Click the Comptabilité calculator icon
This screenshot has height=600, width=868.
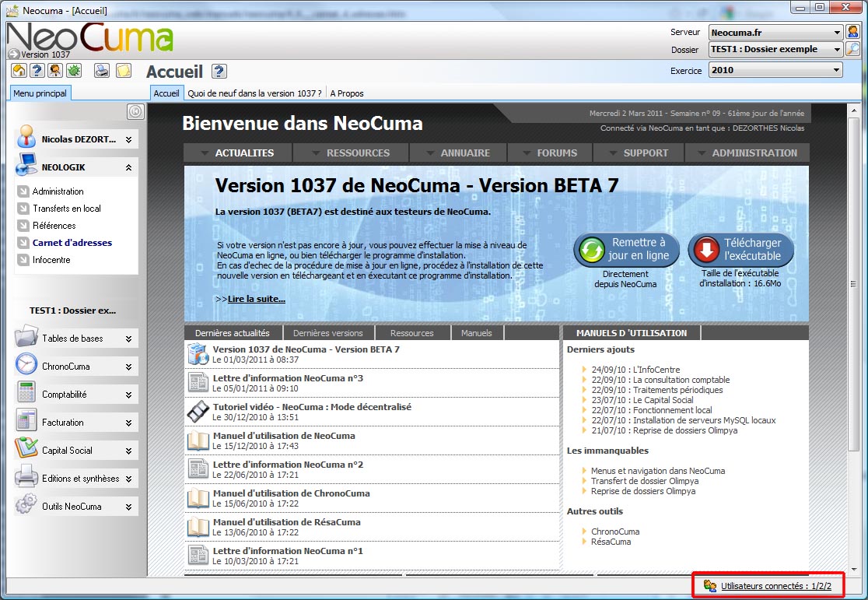pos(26,393)
